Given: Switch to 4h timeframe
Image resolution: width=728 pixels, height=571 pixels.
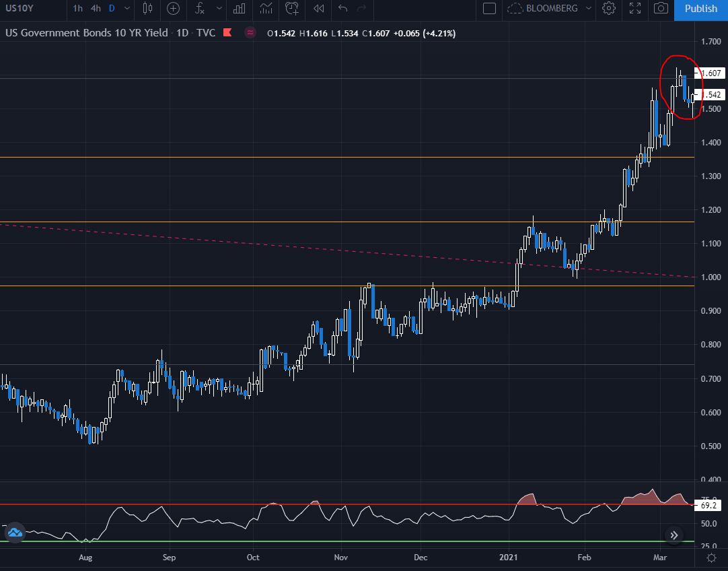Looking at the screenshot, I should [x=96, y=8].
